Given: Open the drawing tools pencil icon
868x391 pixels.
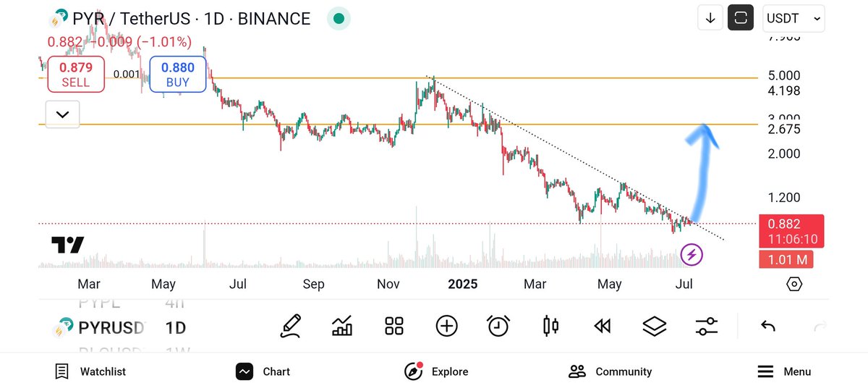Looking at the screenshot, I should tap(291, 327).
